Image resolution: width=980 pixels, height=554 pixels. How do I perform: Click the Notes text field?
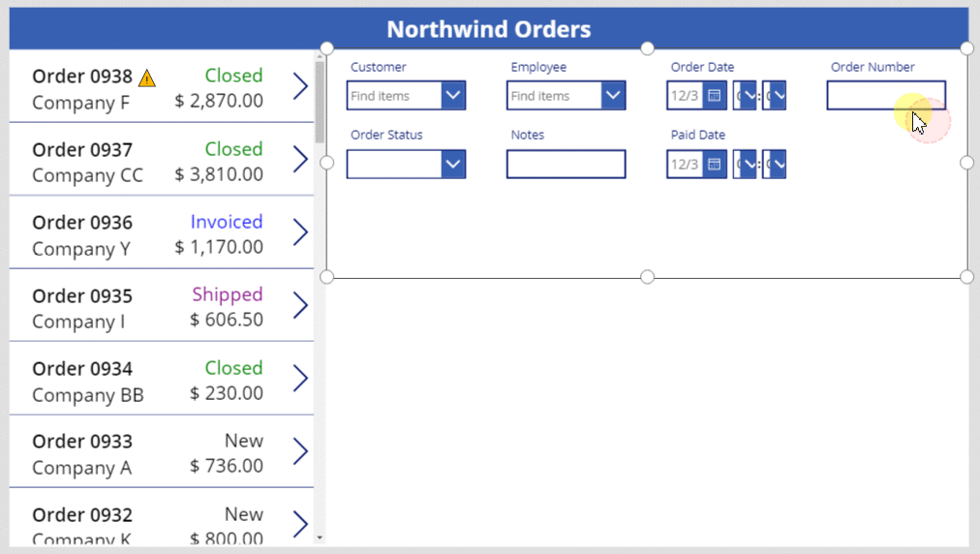click(566, 165)
